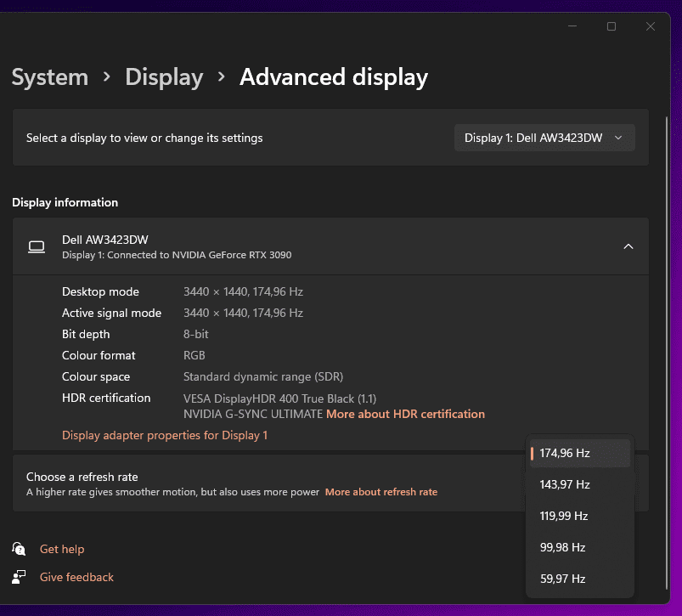Image resolution: width=682 pixels, height=616 pixels.
Task: Click the monitor icon beside Dell AW3423DW
Action: pyautogui.click(x=37, y=246)
